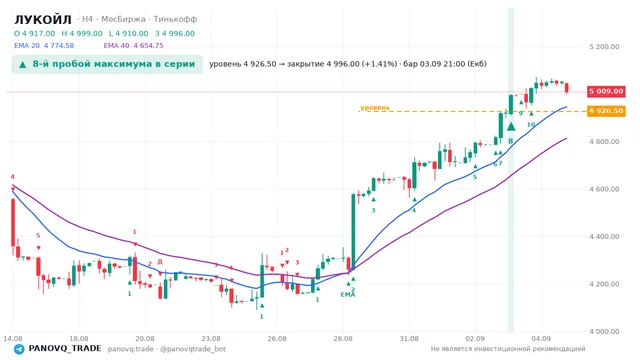
Task: Click the large green arrow marker above number 8
Action: (x=511, y=126)
